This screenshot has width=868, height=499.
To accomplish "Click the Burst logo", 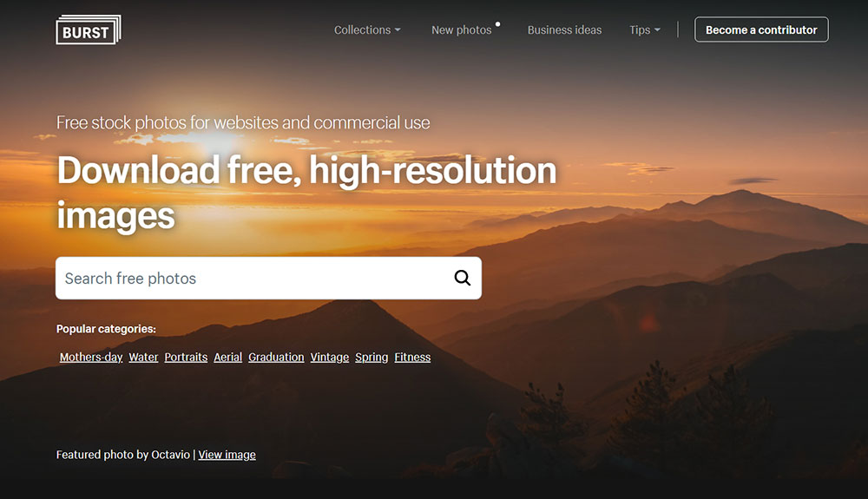I will [x=88, y=30].
